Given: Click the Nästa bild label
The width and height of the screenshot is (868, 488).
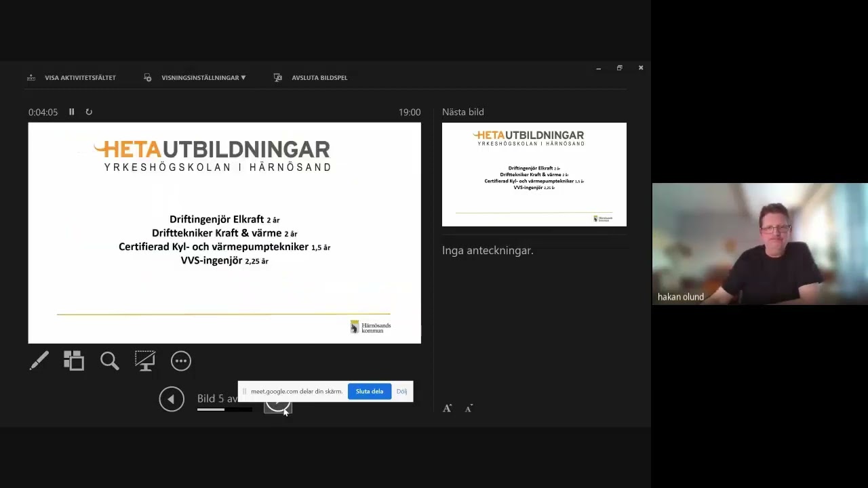Looking at the screenshot, I should pyautogui.click(x=463, y=112).
